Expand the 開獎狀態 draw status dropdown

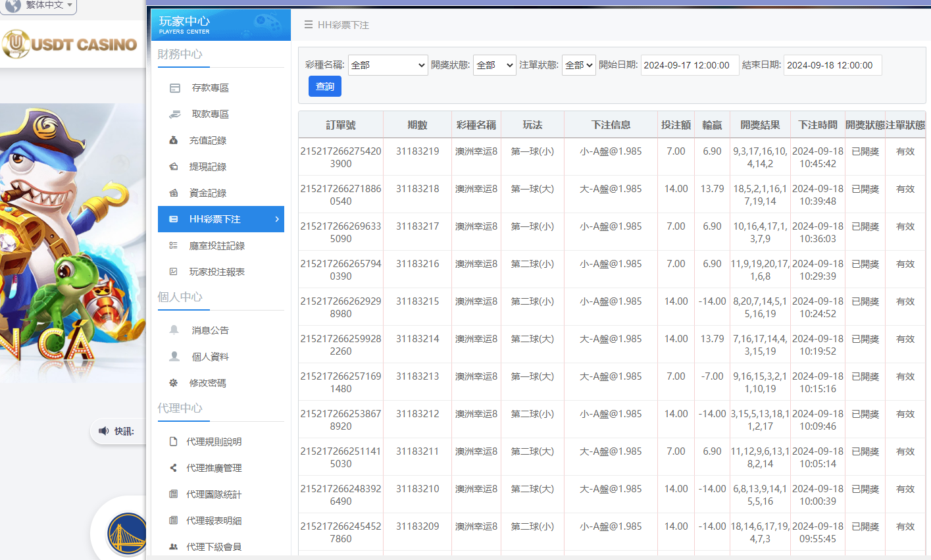(494, 65)
